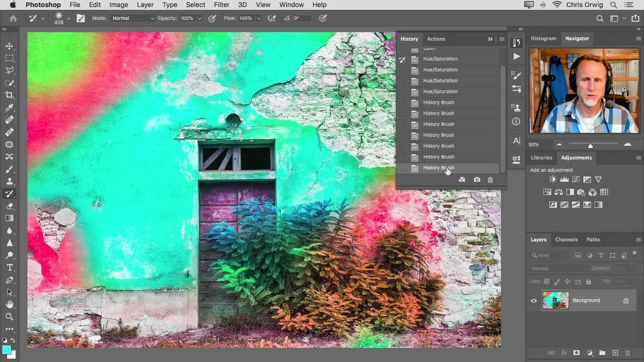
Task: Click the foreground color swatch
Action: click(6, 349)
